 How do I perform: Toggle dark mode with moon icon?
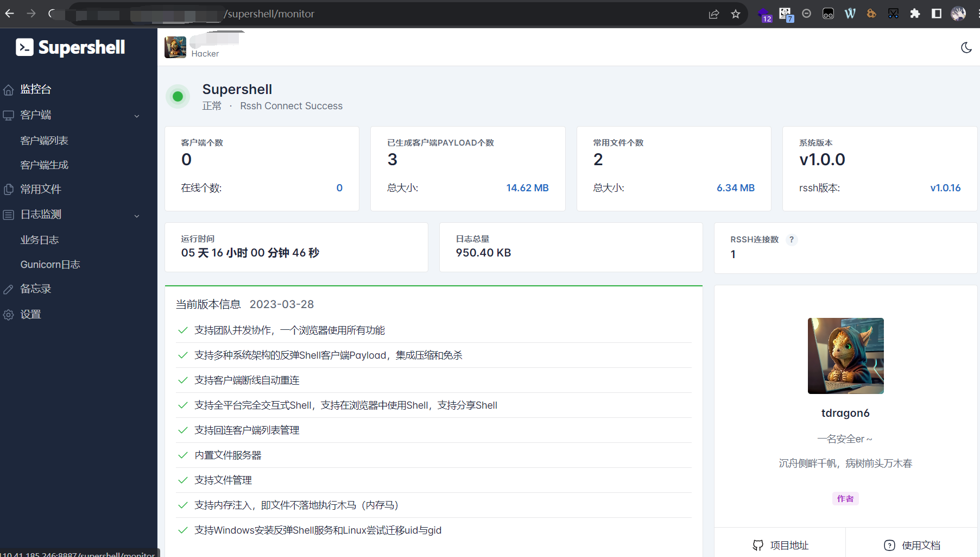[966, 47]
